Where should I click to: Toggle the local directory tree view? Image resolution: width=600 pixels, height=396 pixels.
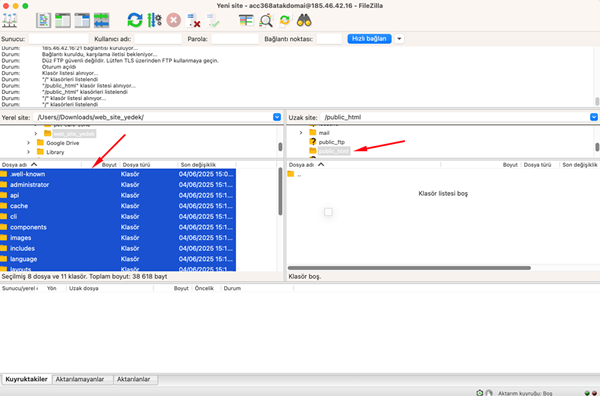(x=63, y=20)
